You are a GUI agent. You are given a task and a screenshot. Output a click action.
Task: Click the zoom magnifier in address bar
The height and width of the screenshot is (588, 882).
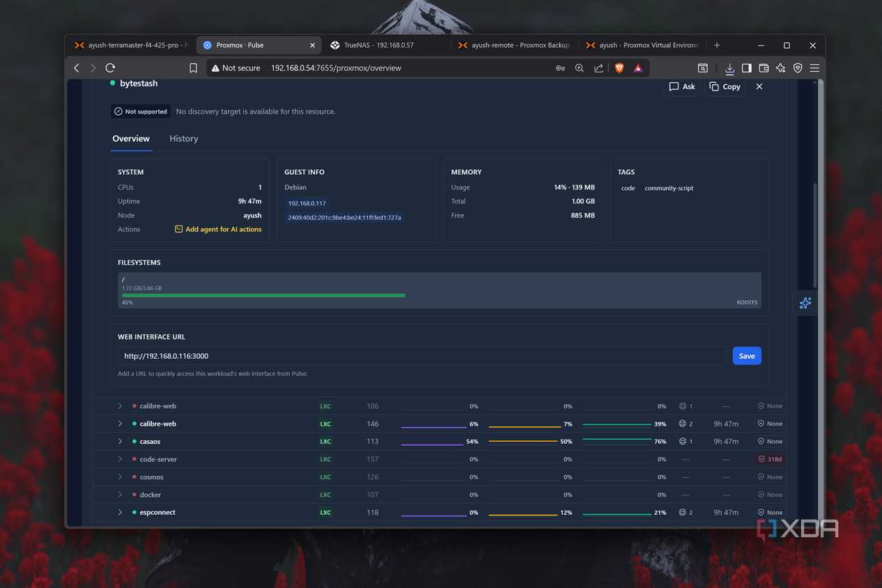click(x=580, y=68)
